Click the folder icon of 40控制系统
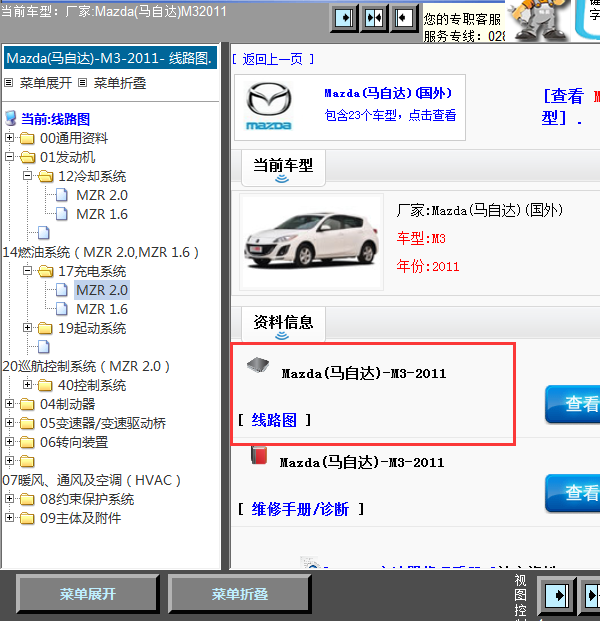Screen dimensions: 600x621 click(45, 385)
